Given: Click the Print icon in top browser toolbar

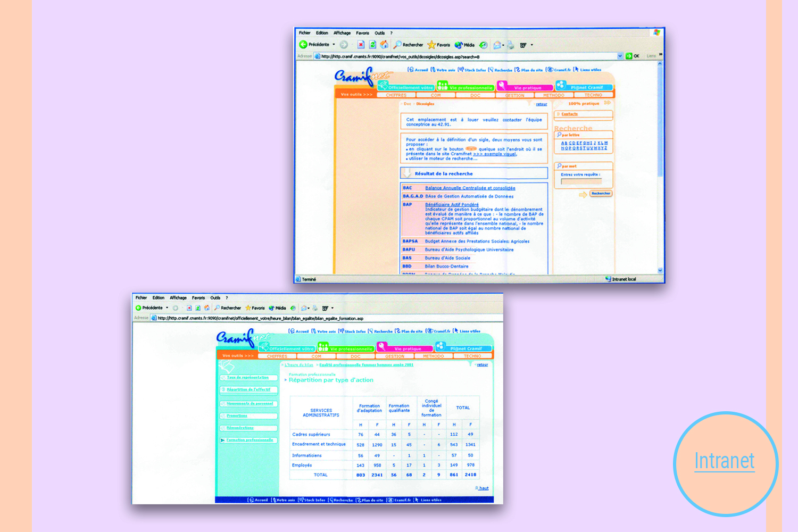Looking at the screenshot, I should tap(511, 45).
